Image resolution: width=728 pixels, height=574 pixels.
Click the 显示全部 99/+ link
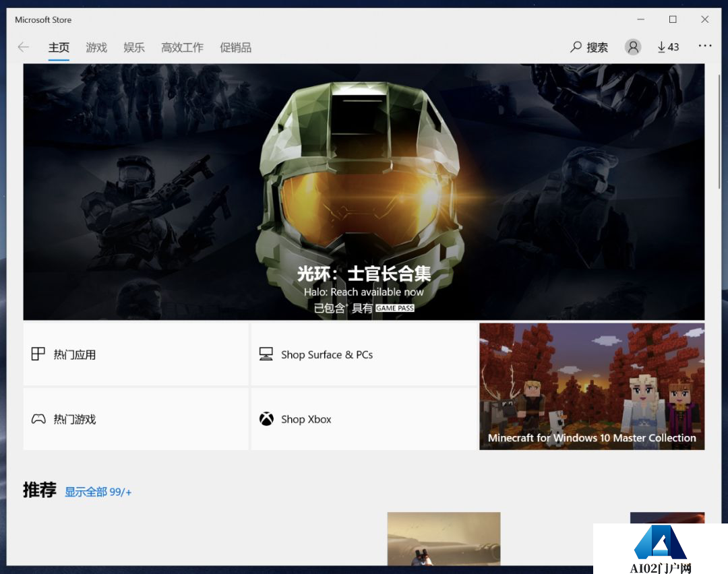(98, 492)
